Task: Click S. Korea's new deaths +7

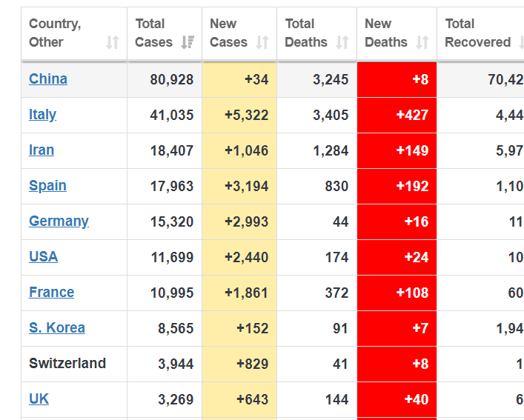Action: coord(420,329)
